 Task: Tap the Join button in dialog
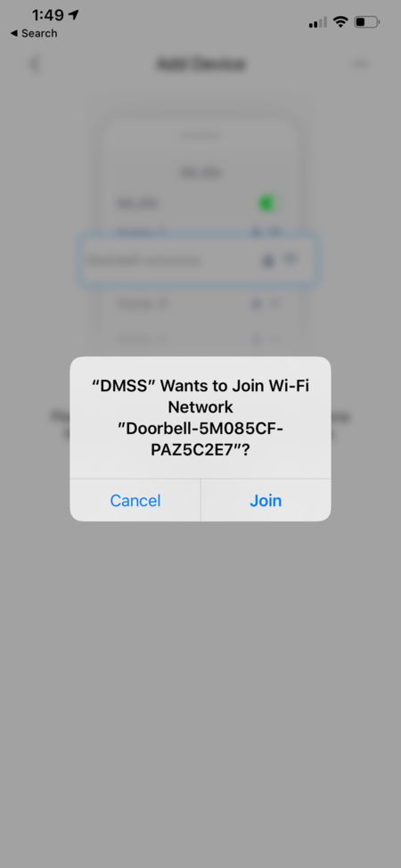(x=266, y=501)
